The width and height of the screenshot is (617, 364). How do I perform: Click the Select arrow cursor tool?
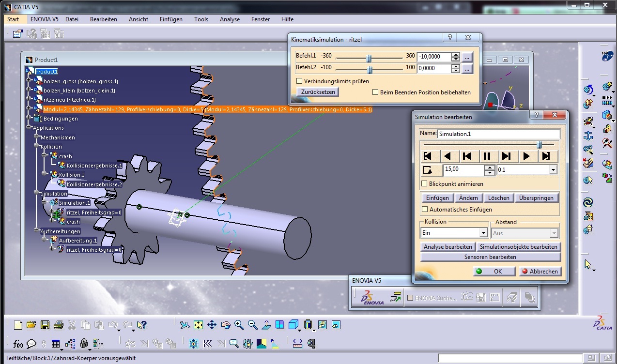[588, 264]
